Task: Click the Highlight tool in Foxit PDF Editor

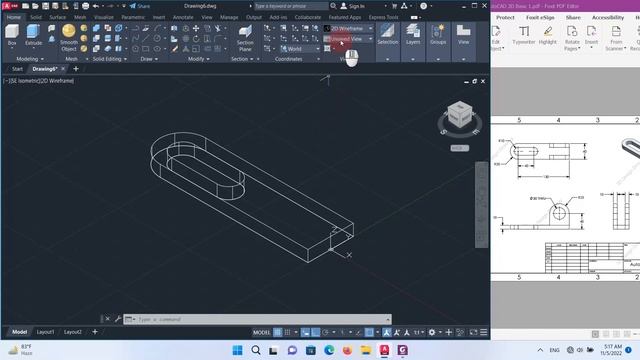Action: pyautogui.click(x=547, y=35)
